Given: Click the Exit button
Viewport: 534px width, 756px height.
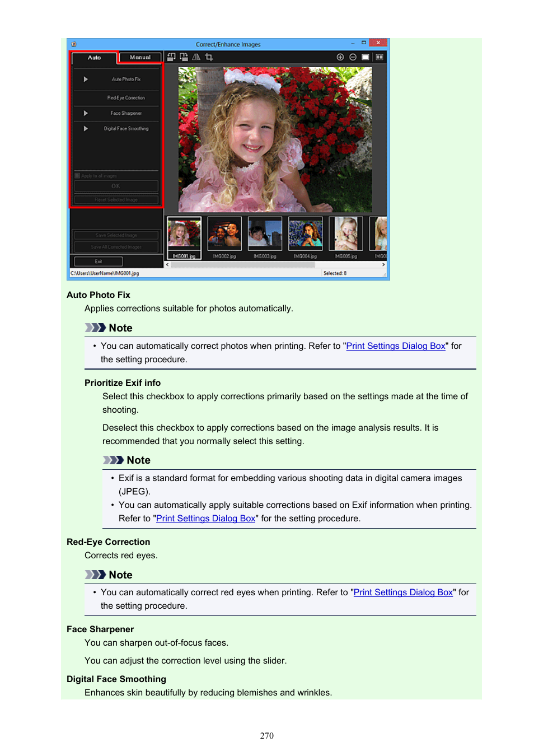Looking at the screenshot, I should coord(98,262).
